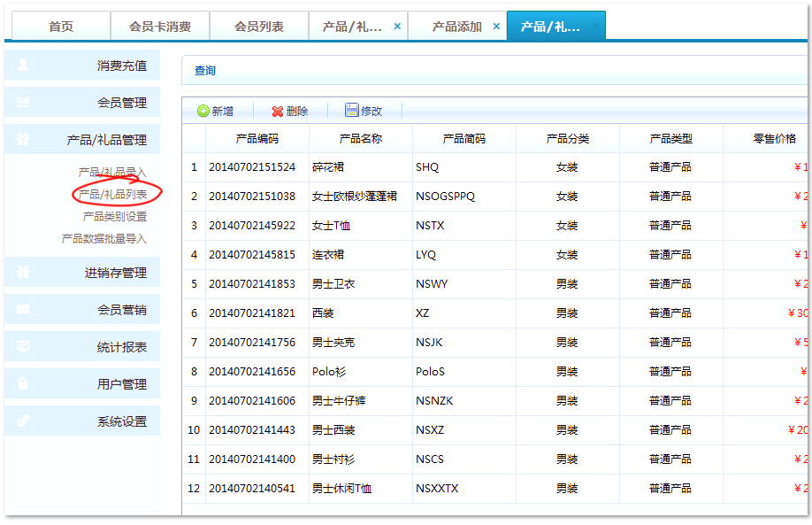Screen dimensions: 812x525
Task: Switch to the 首页 tab
Action: click(x=61, y=27)
